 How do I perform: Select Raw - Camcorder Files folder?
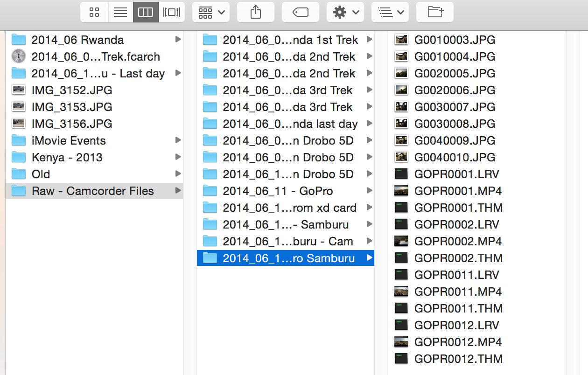[x=94, y=191]
